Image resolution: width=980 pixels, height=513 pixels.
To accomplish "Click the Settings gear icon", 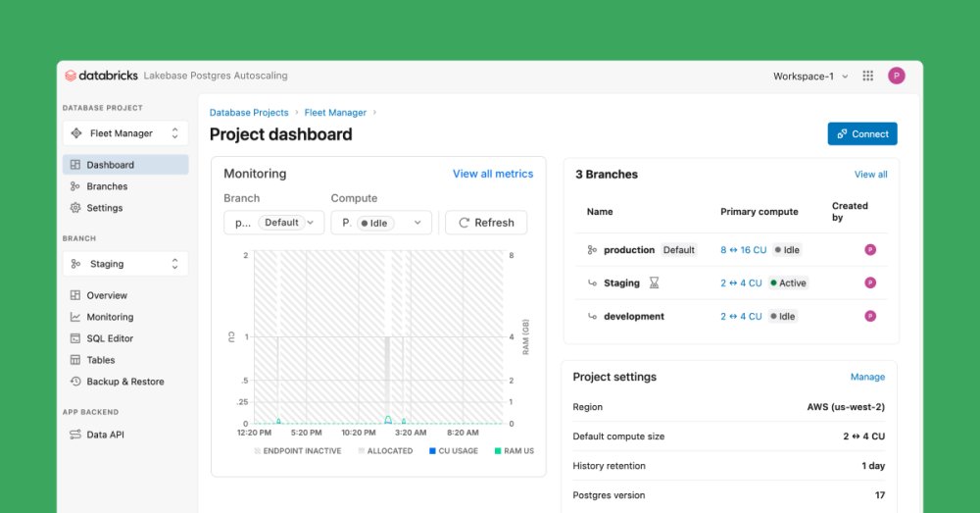I will (75, 208).
